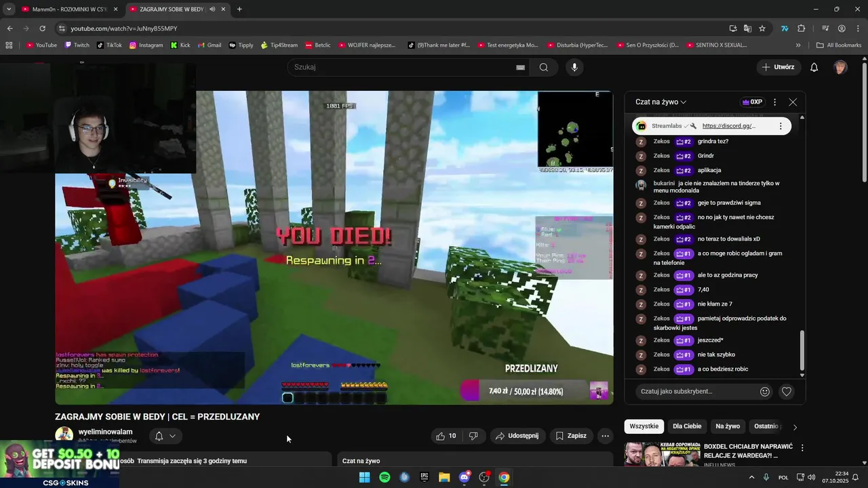Screen dimensions: 868x488
Task: Open YouTube notifications bell
Action: click(x=814, y=67)
